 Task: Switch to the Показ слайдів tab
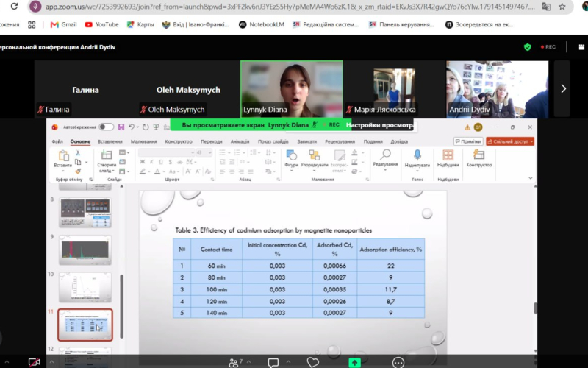tap(273, 141)
